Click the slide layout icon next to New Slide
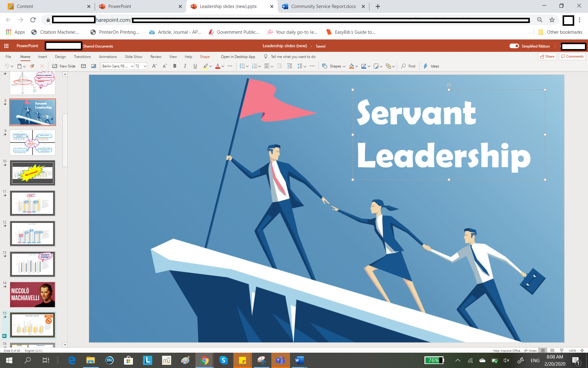This screenshot has height=368, width=588. [x=83, y=66]
